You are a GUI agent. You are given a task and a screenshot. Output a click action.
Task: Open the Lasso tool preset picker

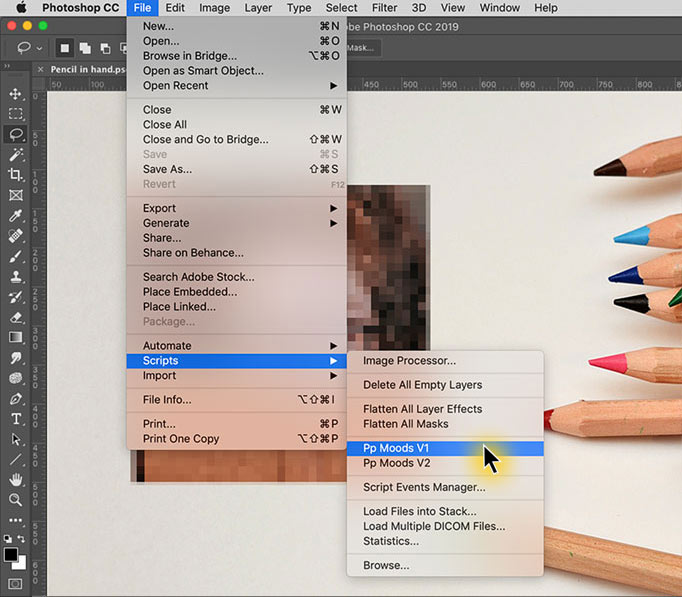click(x=29, y=48)
